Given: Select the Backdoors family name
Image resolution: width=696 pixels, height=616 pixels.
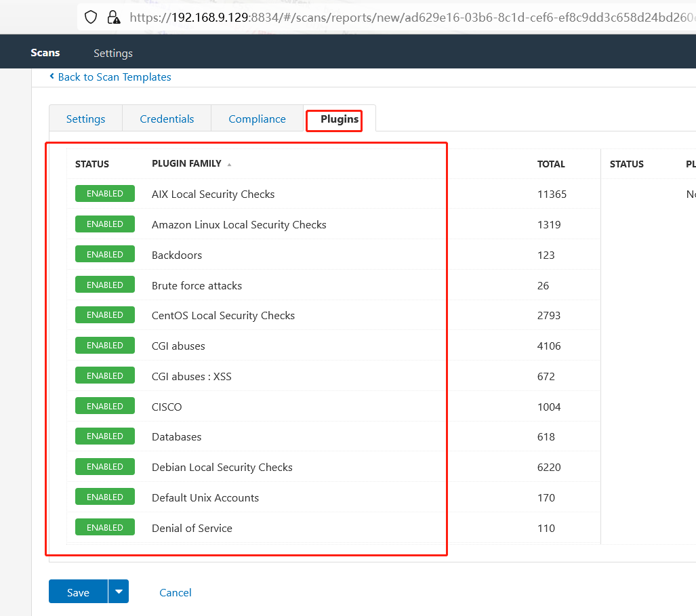Looking at the screenshot, I should click(177, 255).
